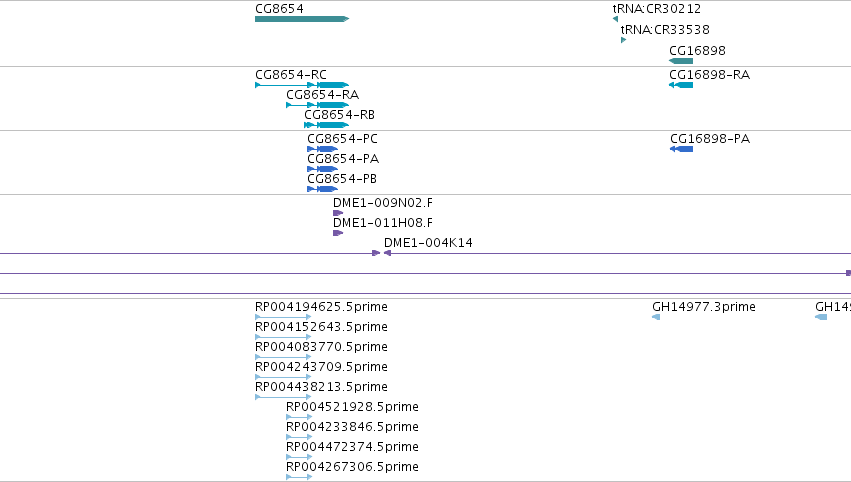The width and height of the screenshot is (851, 482).
Task: Select the CG8654-PA protein glyph
Action: pos(322,169)
